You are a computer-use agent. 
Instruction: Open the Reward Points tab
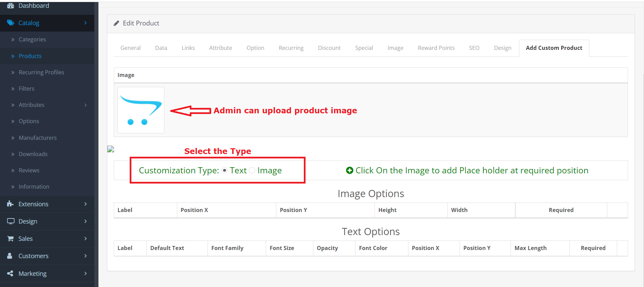pyautogui.click(x=436, y=48)
